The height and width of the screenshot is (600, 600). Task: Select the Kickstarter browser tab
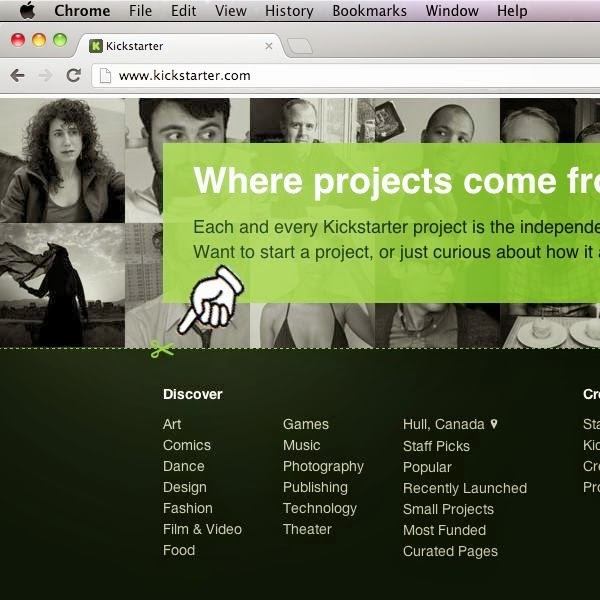(x=180, y=46)
